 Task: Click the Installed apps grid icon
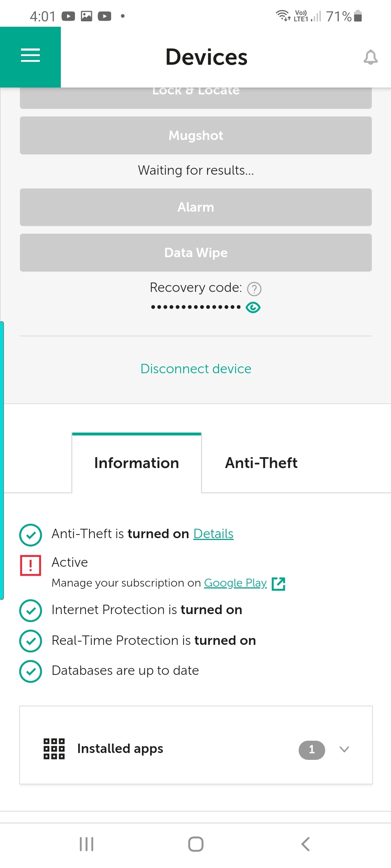coord(54,749)
